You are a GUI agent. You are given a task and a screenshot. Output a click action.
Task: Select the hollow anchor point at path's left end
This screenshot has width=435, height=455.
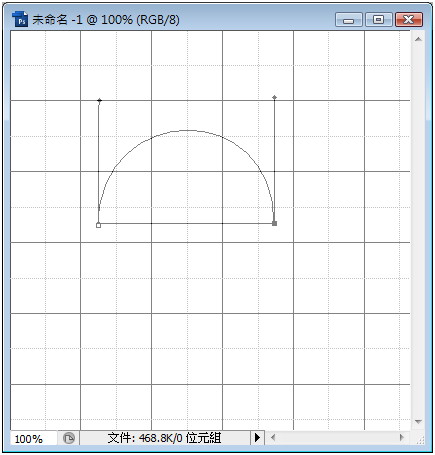click(x=98, y=225)
